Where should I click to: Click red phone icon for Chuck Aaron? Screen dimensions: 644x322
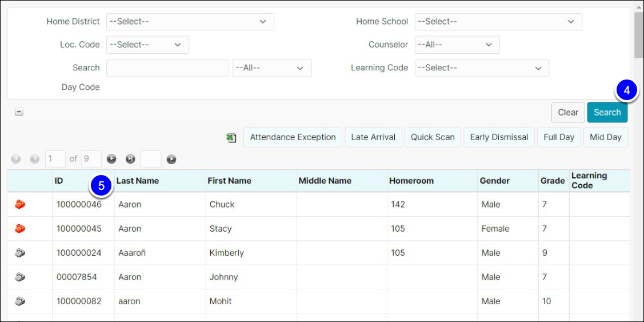click(x=20, y=204)
